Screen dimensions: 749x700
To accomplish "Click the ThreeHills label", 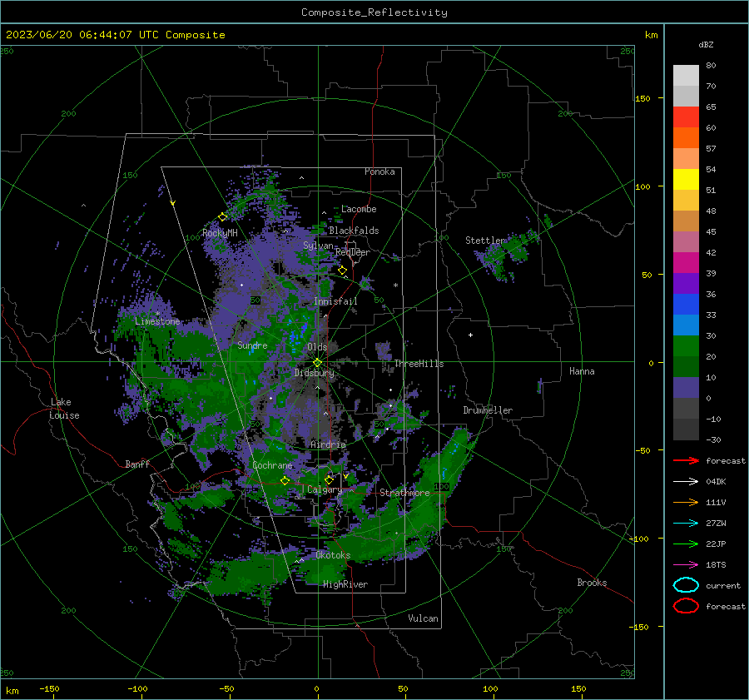I will pos(419,364).
